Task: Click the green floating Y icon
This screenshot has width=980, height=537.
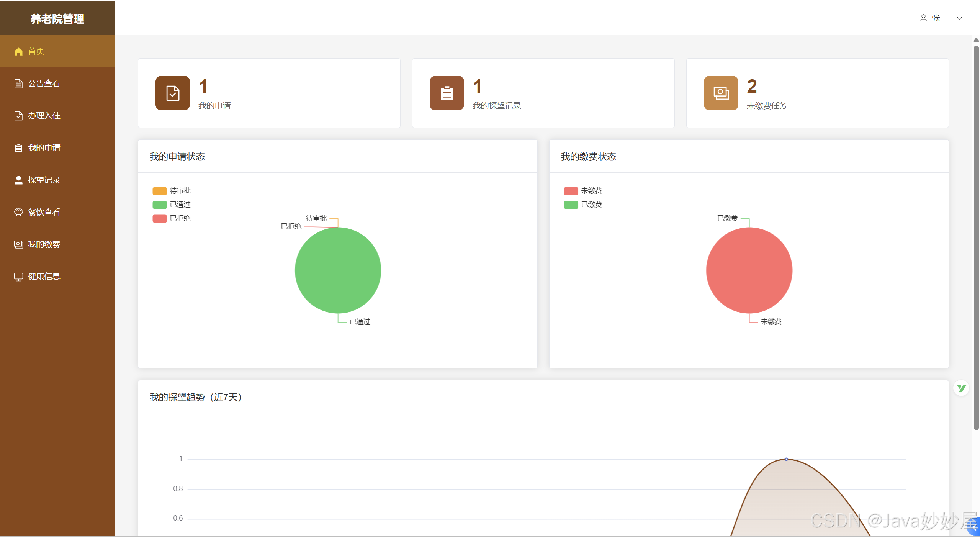Action: tap(961, 388)
